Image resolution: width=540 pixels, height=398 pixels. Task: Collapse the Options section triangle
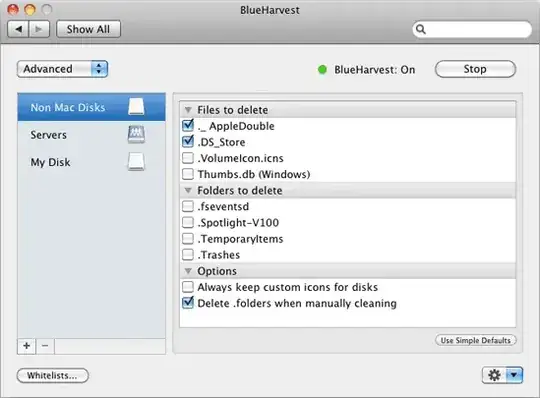click(188, 271)
